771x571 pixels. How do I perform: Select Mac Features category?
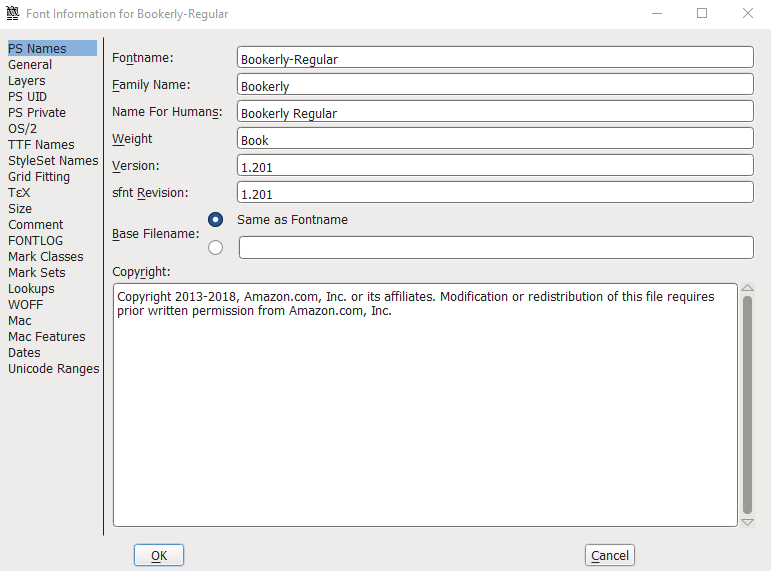(x=47, y=336)
